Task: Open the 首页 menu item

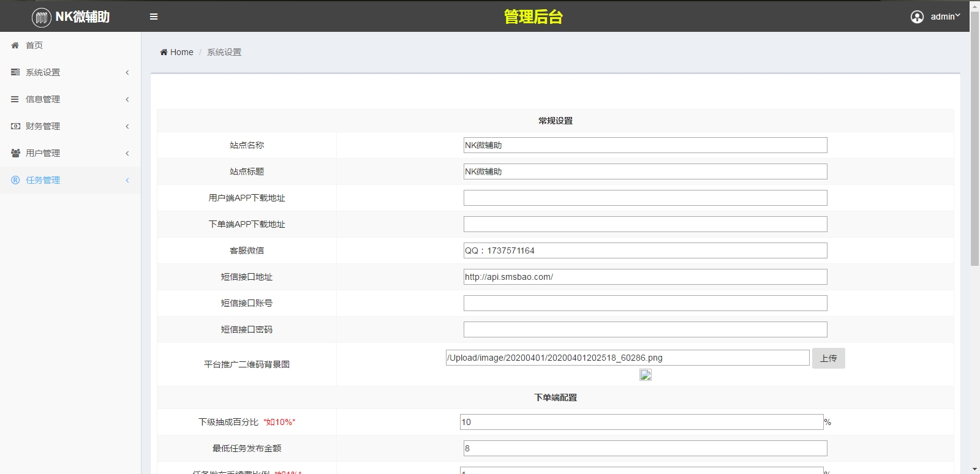Action: [x=34, y=45]
